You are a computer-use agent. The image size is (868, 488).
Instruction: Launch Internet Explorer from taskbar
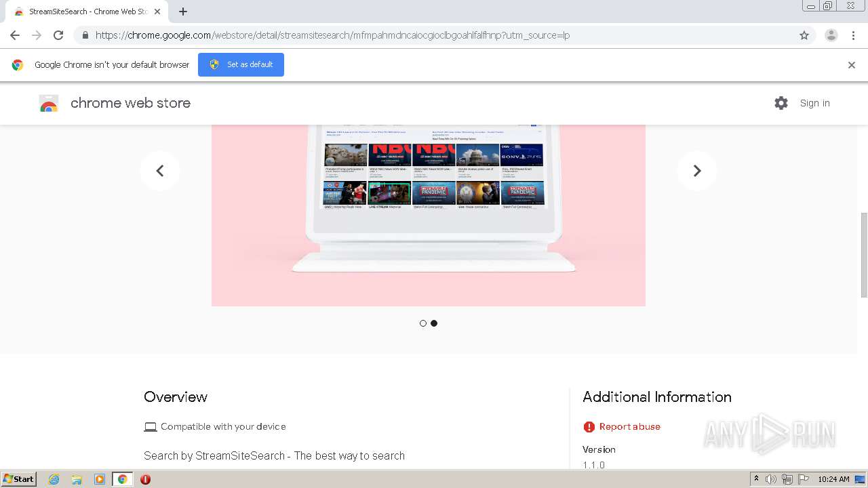tap(54, 479)
